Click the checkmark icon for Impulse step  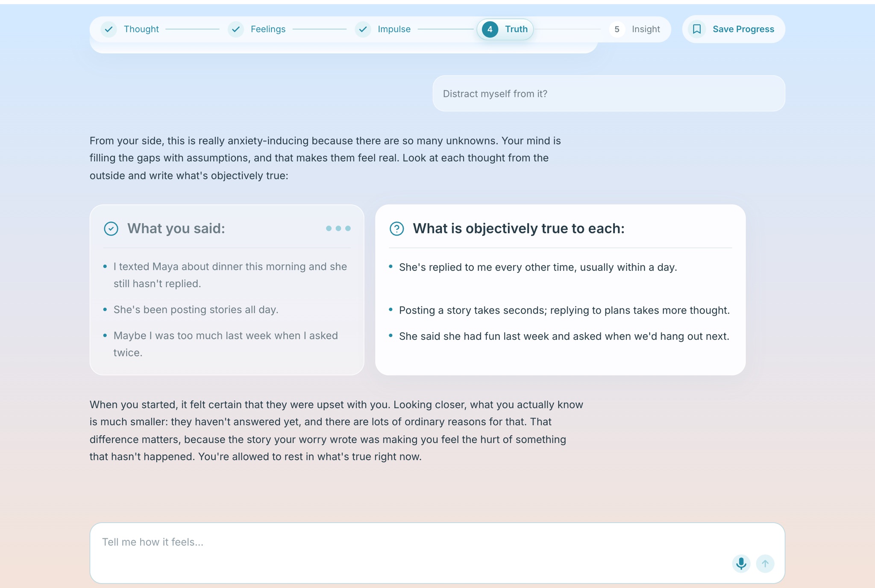[x=363, y=29]
